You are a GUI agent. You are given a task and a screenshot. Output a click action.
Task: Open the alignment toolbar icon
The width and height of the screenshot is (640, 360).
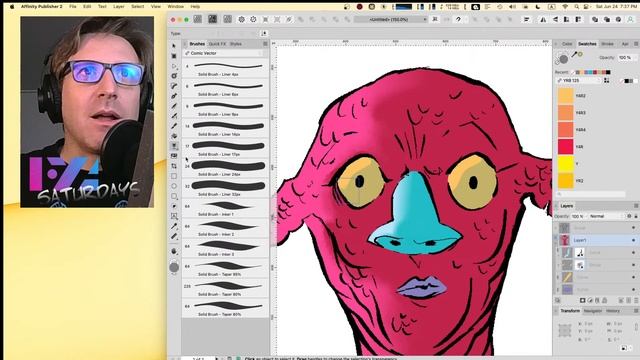click(x=527, y=19)
